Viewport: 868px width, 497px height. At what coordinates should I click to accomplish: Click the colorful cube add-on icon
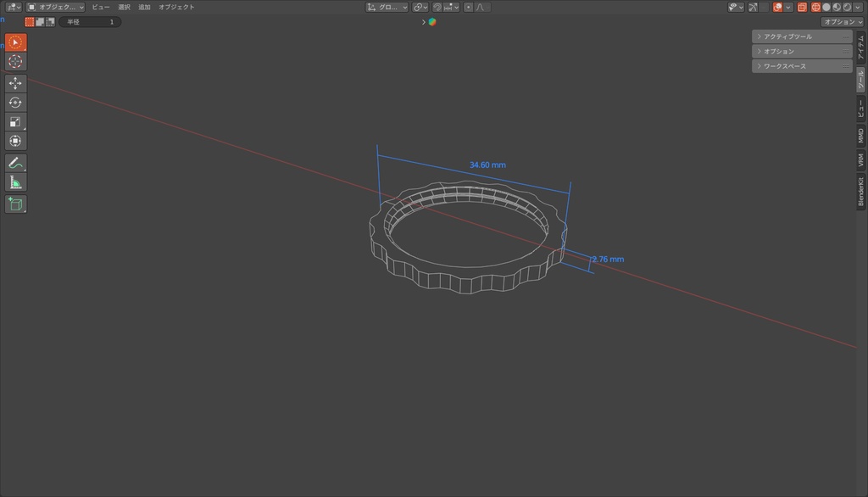click(x=432, y=21)
